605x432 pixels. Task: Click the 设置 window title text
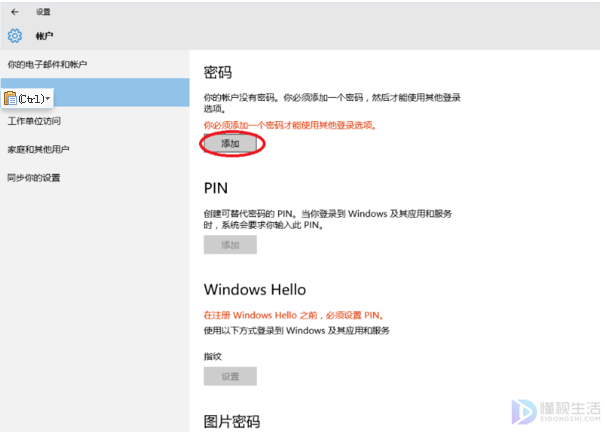pos(43,12)
